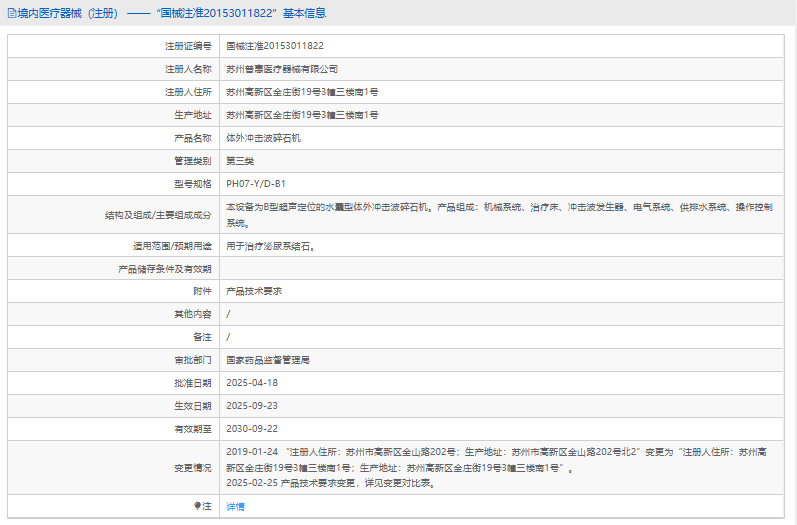The image size is (797, 525).
Task: Select management class value 第三类
Action: point(240,161)
